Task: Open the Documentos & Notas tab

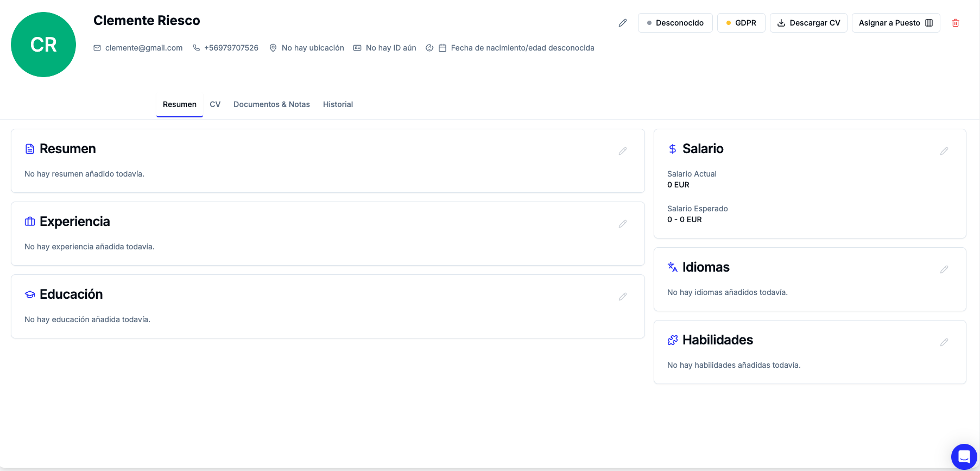Action: (x=271, y=104)
